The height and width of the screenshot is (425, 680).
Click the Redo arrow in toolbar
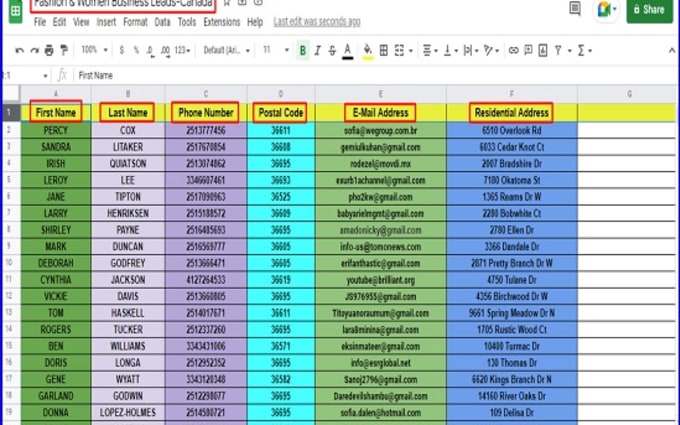(34, 51)
